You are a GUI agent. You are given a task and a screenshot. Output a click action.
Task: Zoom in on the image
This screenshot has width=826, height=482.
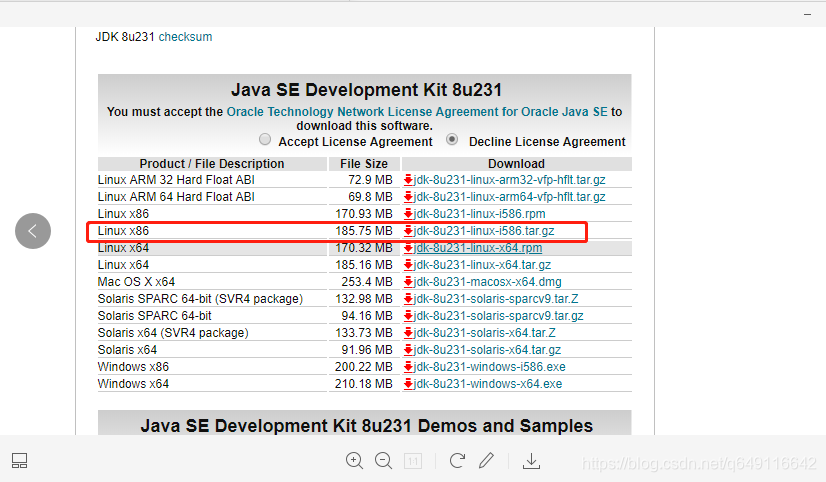tap(355, 461)
